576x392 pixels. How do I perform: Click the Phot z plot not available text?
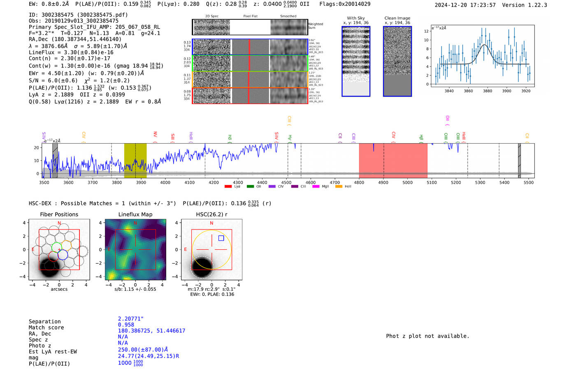427,336
